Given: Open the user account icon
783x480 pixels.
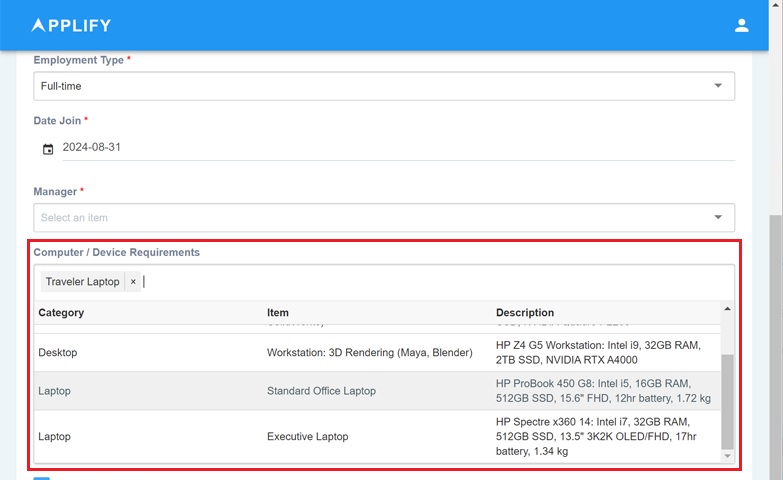Looking at the screenshot, I should point(741,25).
